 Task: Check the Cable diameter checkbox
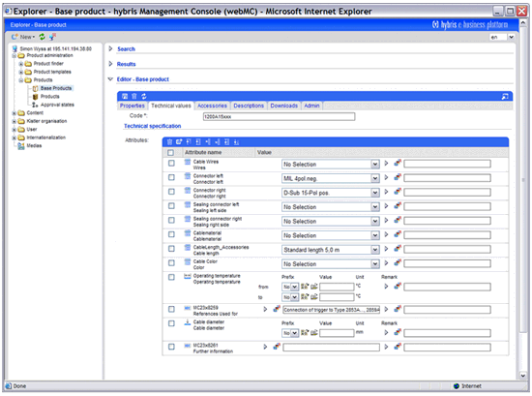(171, 323)
